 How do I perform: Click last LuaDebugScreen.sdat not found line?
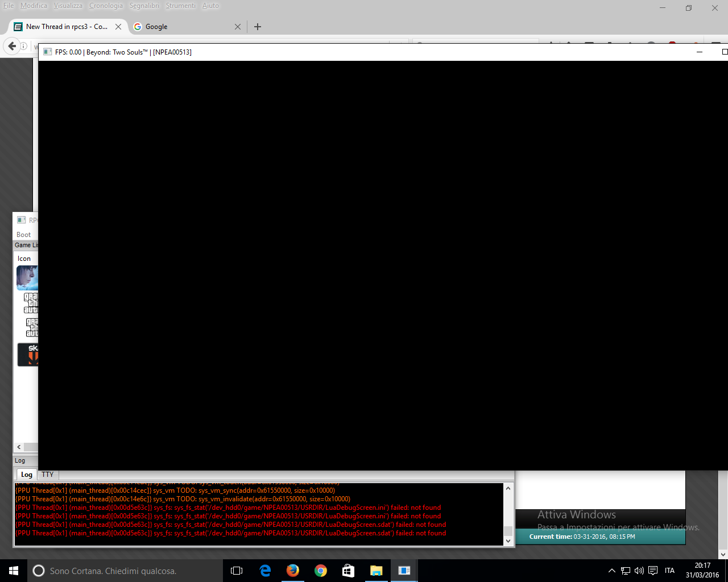tap(230, 533)
